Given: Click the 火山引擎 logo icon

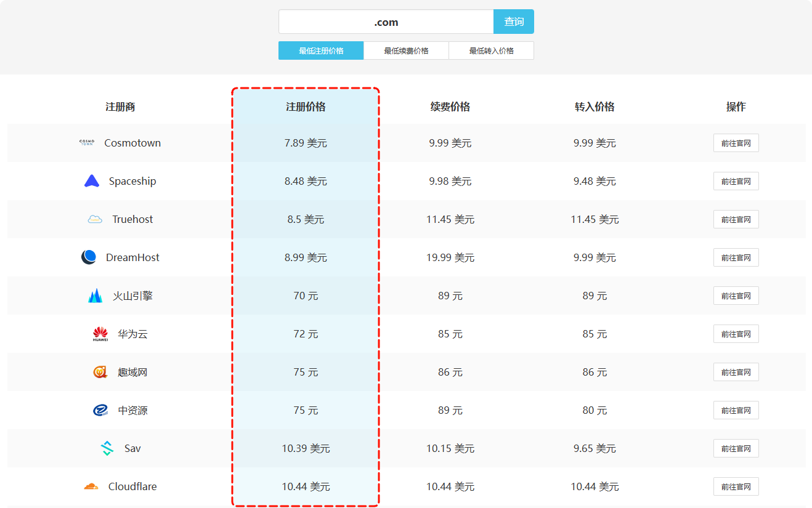Looking at the screenshot, I should (x=95, y=296).
